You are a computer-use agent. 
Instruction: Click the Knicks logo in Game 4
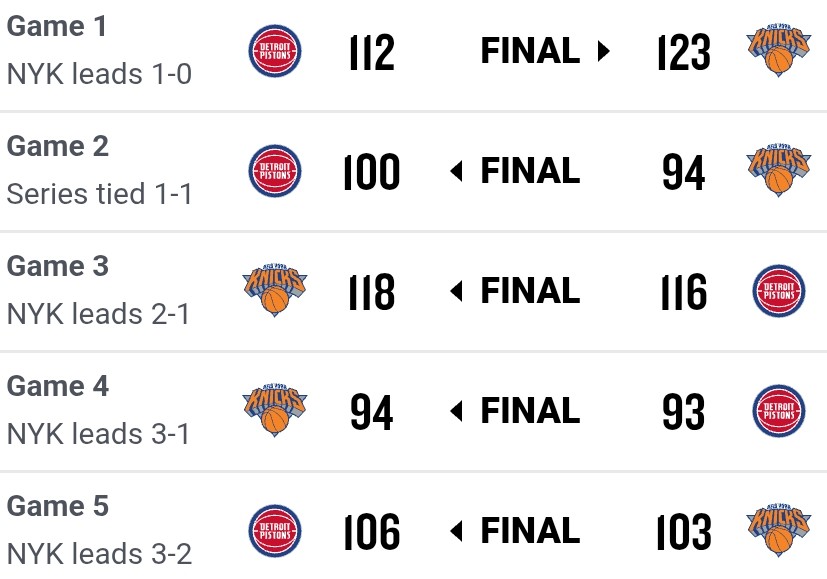(274, 411)
